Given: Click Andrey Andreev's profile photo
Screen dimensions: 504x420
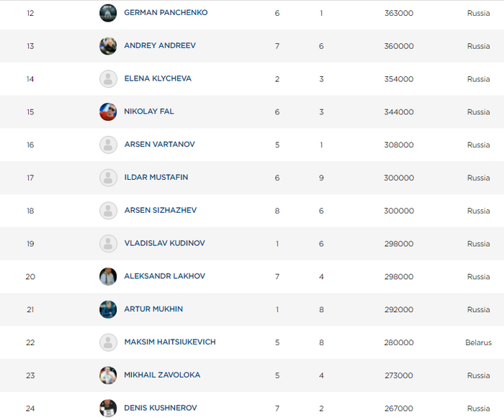Looking at the screenshot, I should point(108,46).
